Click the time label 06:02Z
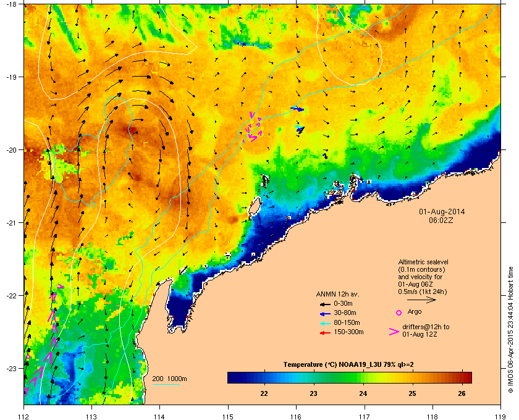Screen dimensions: 519x420 (x=441, y=220)
